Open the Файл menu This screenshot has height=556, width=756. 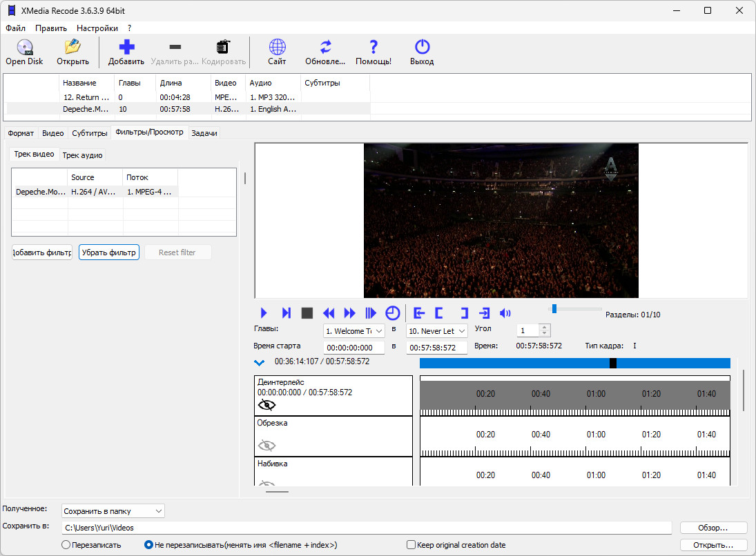point(15,28)
